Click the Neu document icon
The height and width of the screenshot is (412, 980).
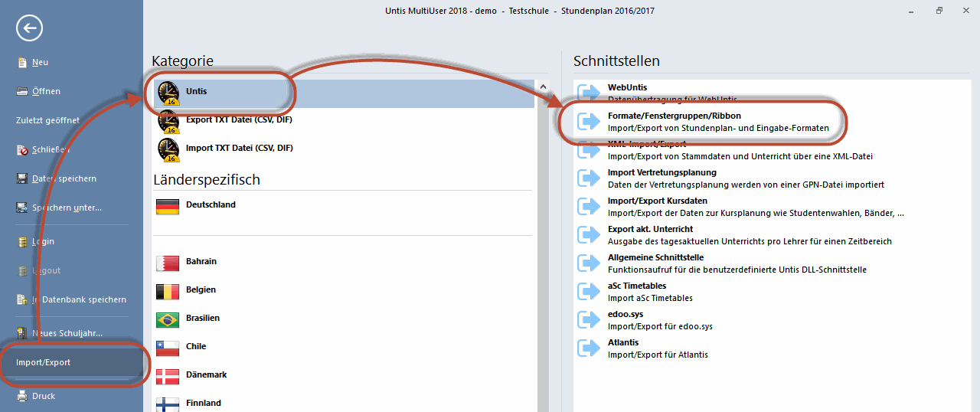23,62
